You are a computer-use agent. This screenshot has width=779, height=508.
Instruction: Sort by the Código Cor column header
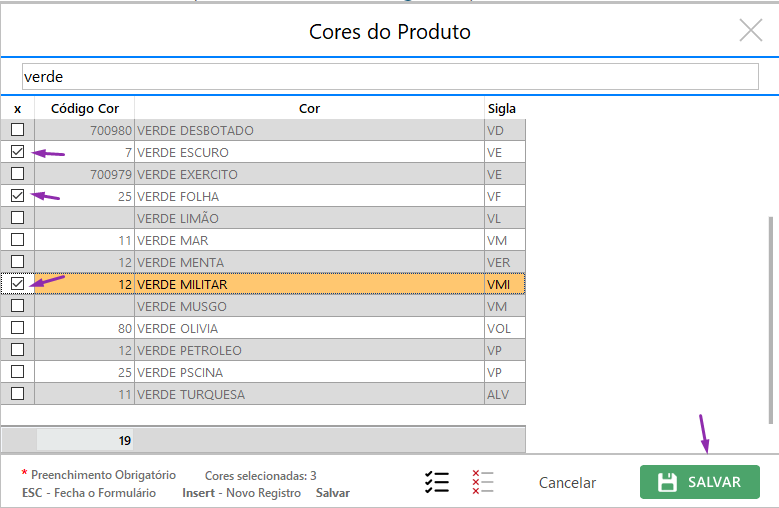click(x=85, y=108)
